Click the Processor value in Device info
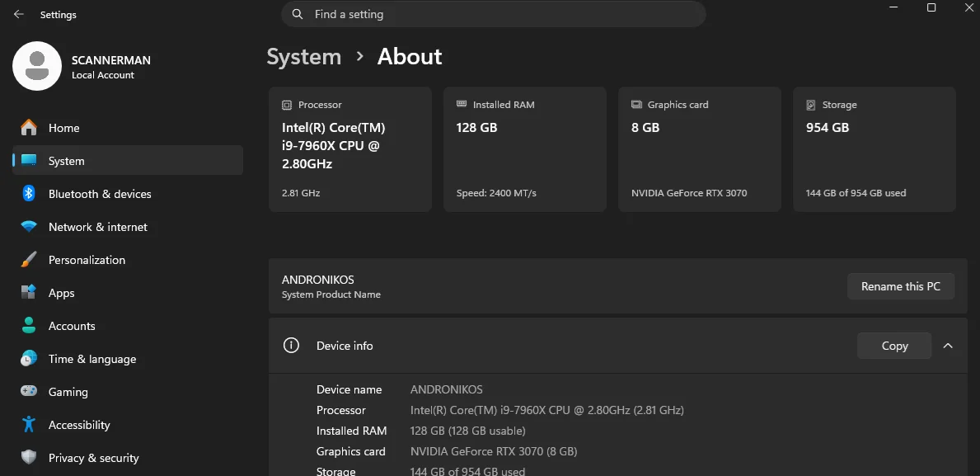Image resolution: width=980 pixels, height=476 pixels. 547,410
